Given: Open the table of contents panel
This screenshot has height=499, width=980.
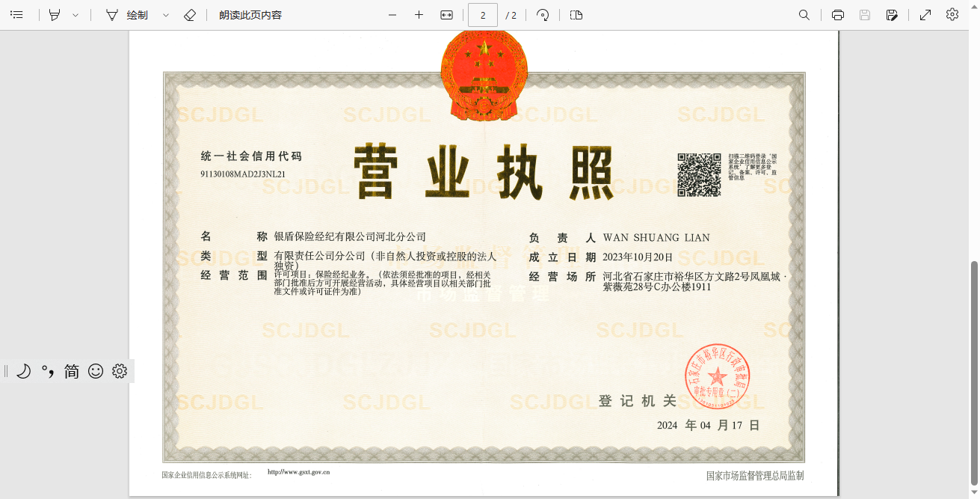Looking at the screenshot, I should click(x=16, y=15).
